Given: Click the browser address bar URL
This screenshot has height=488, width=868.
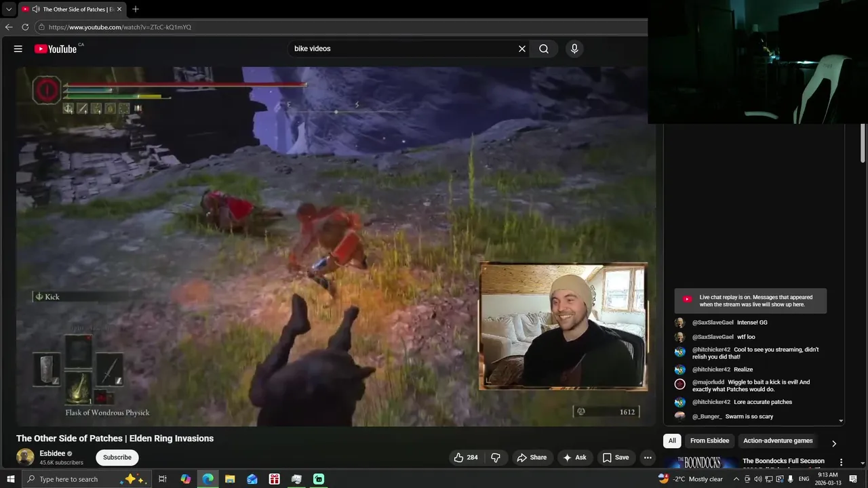Looking at the screenshot, I should (120, 27).
